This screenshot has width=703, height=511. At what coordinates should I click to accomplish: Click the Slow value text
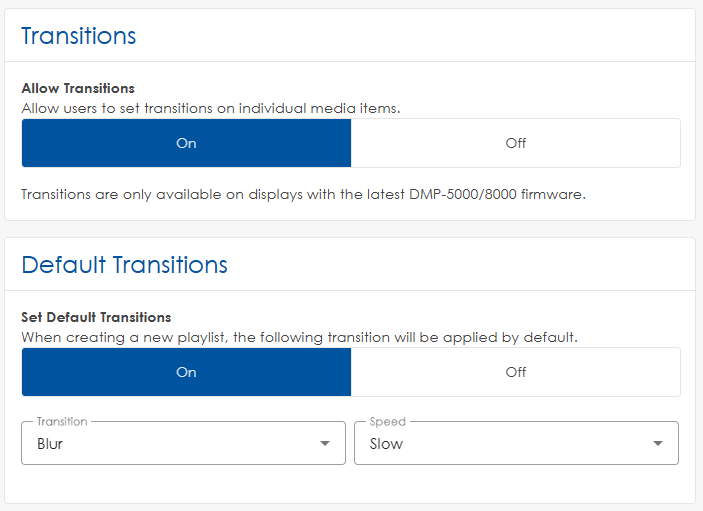pyautogui.click(x=386, y=443)
